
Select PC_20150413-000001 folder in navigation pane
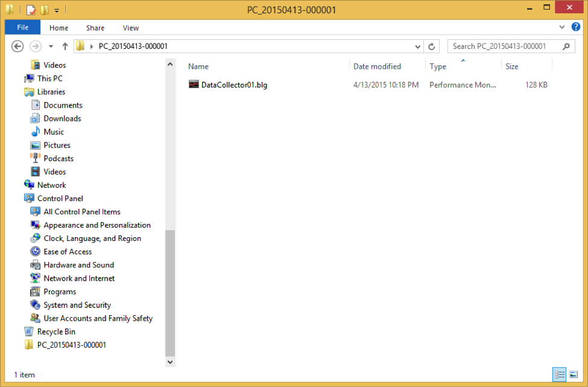72,345
